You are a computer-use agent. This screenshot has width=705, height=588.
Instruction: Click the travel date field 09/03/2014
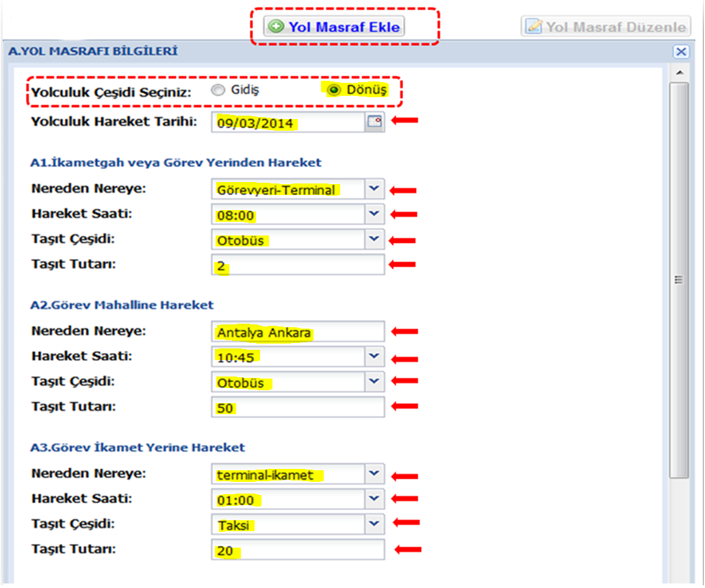[288, 123]
